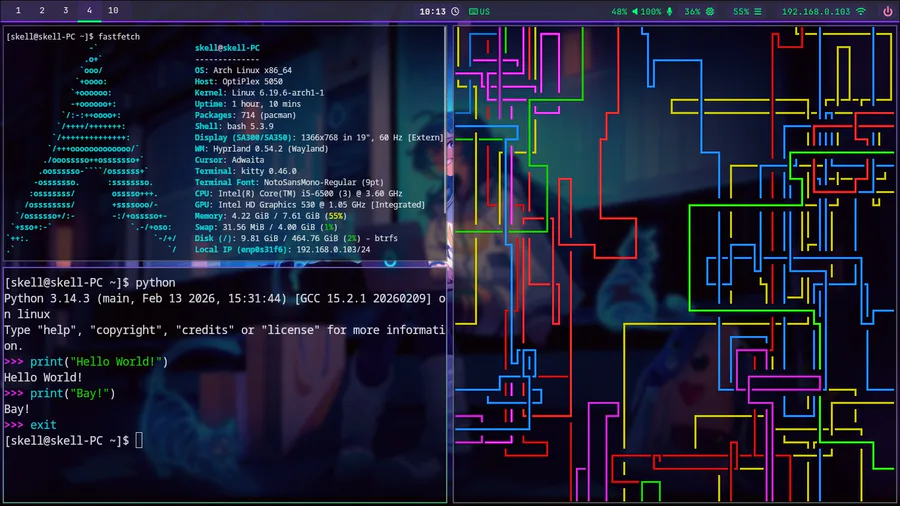Switch to workspace 1 in the bar
This screenshot has height=506, width=900.
(18, 10)
